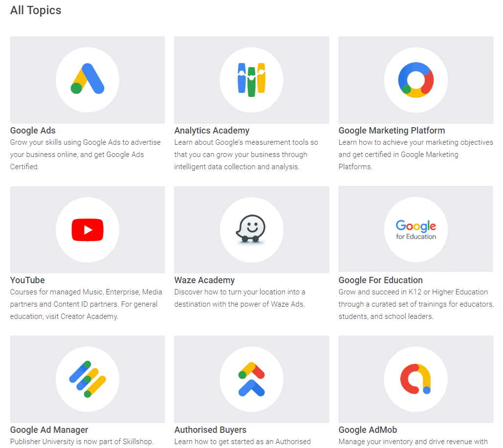Click the Google Ads logo icon

tap(87, 79)
